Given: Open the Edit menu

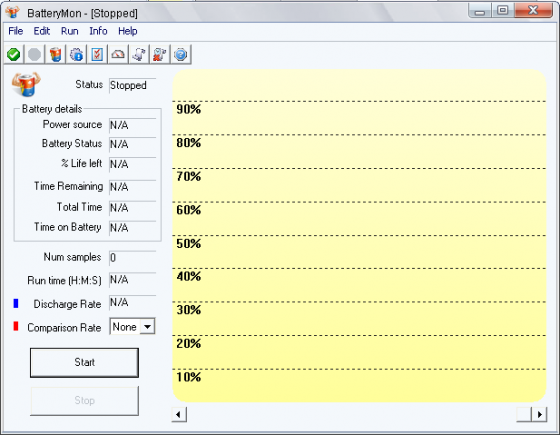Looking at the screenshot, I should pos(42,31).
